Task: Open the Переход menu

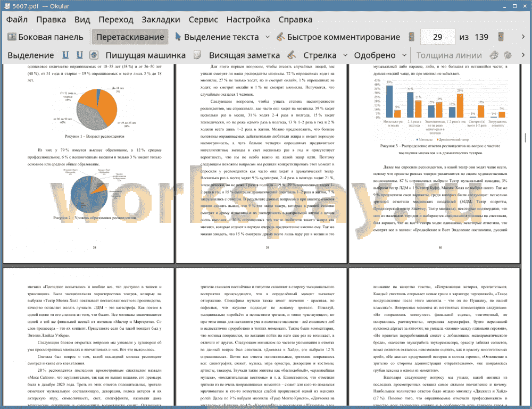Action: pyautogui.click(x=115, y=20)
